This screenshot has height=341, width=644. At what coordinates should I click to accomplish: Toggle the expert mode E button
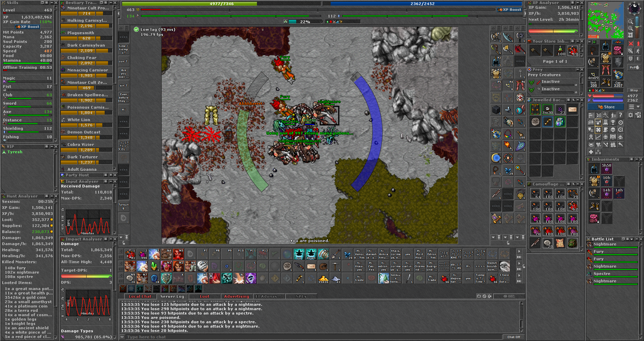(638, 59)
